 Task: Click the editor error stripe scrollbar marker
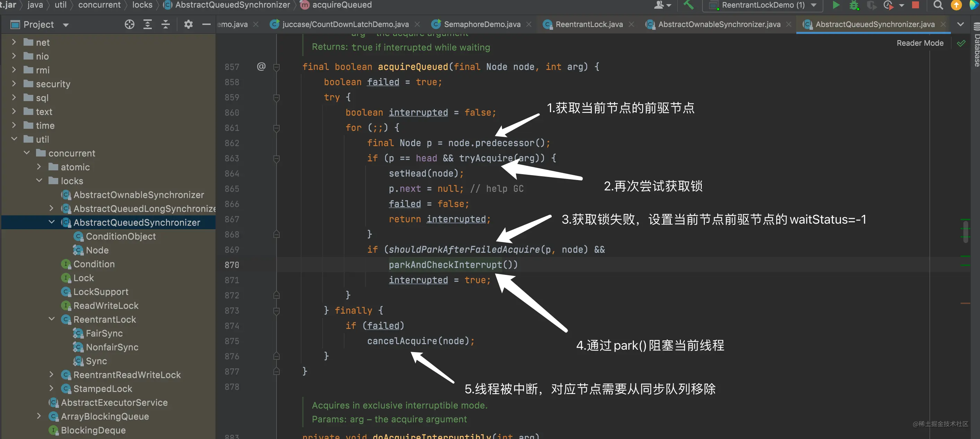click(965, 303)
